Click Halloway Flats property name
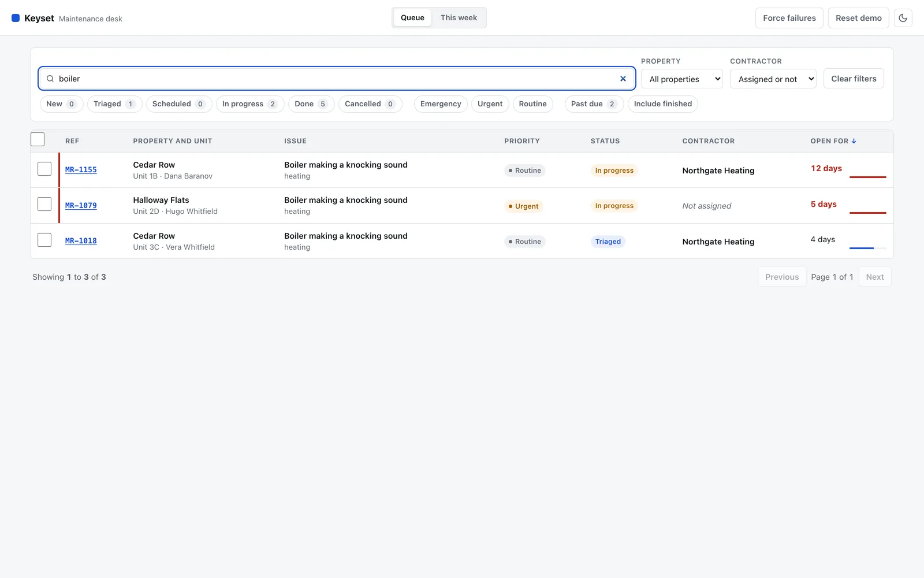Screen dimensions: 924x578 161,200
